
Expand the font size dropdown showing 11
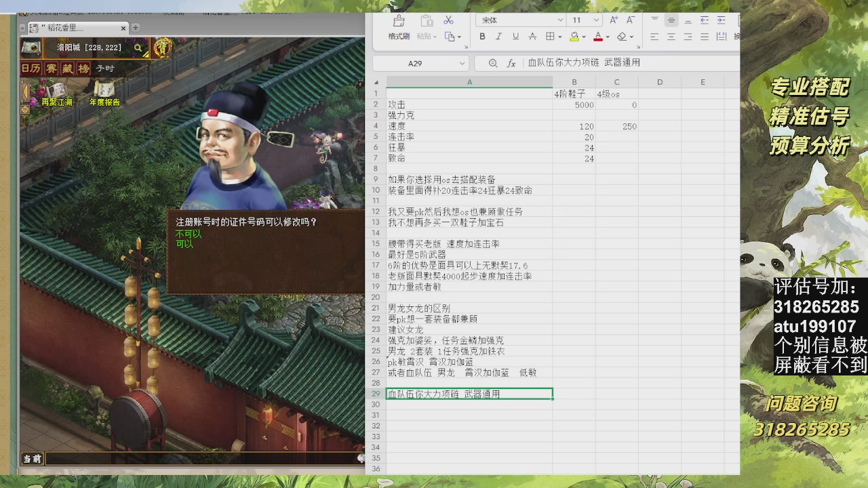point(583,20)
